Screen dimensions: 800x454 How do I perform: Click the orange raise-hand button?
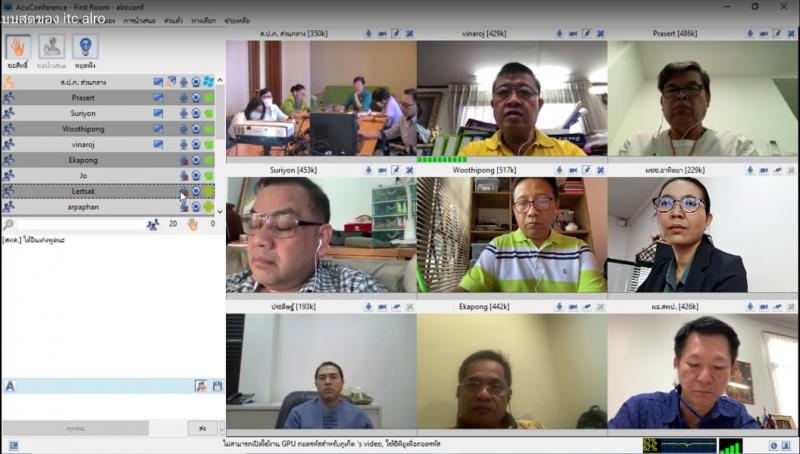[18, 47]
